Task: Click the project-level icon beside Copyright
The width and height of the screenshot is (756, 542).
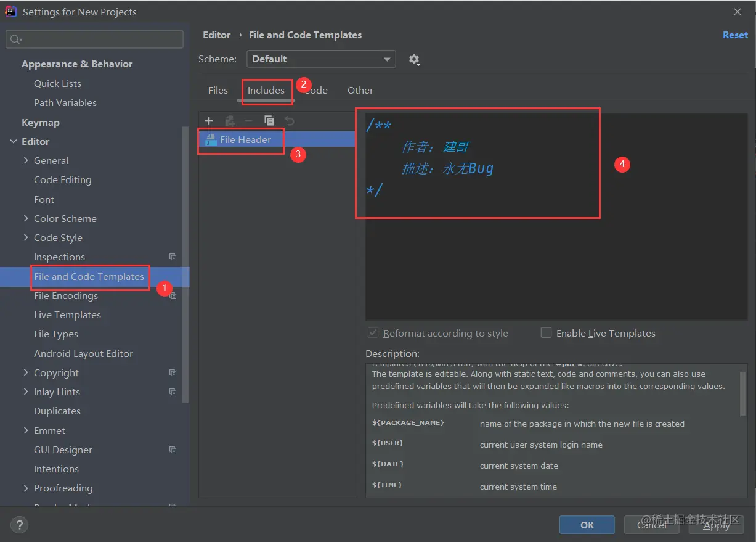Action: pyautogui.click(x=173, y=373)
